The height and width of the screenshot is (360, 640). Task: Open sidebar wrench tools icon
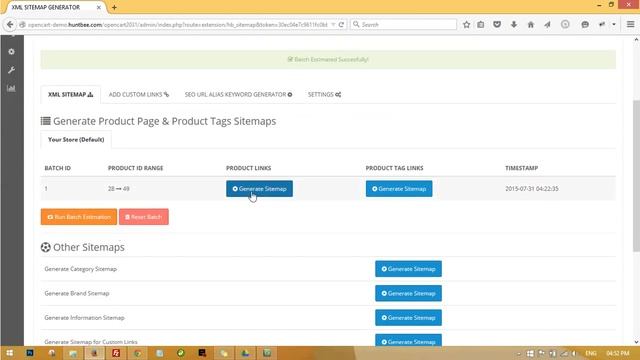[11, 70]
